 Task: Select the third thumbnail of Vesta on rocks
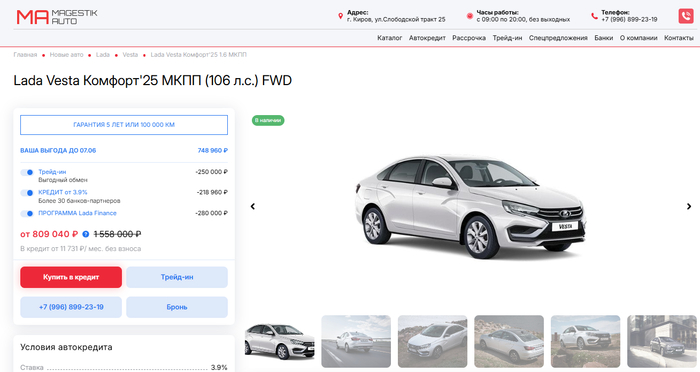coord(433,342)
